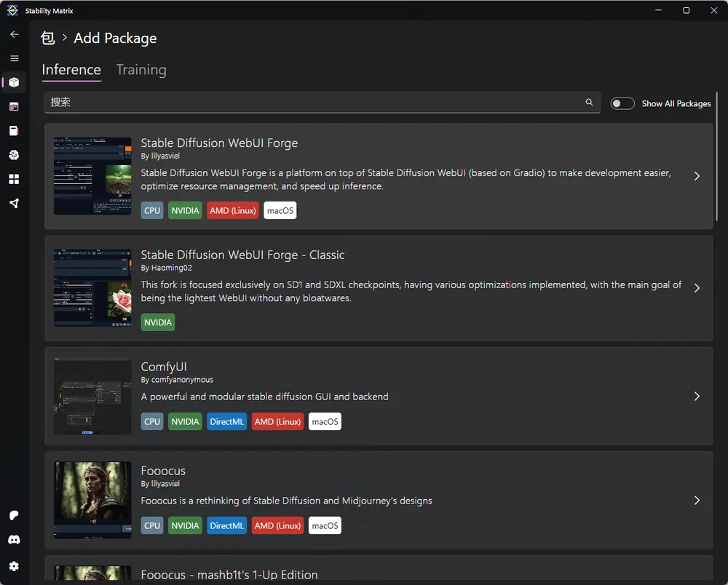Open Stable Diffusion WebUI Forge - Classic title

[242, 255]
